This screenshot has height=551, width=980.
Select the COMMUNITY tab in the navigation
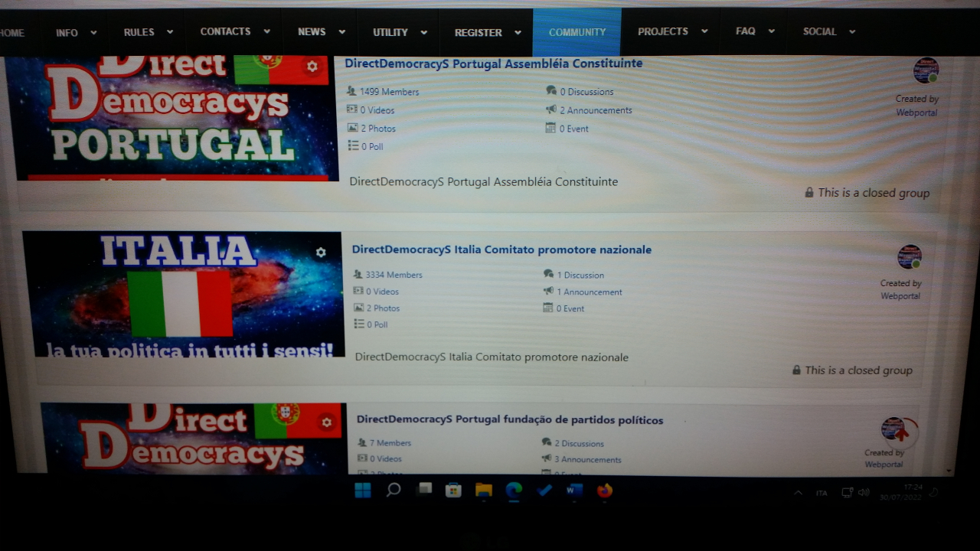577,32
